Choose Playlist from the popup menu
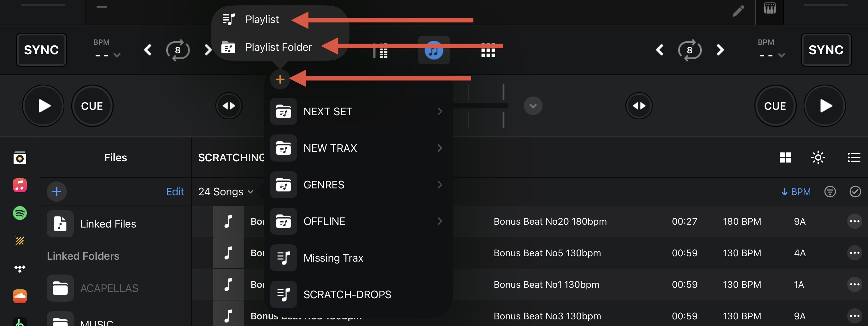Screen dimensions: 868x326 point(262,20)
